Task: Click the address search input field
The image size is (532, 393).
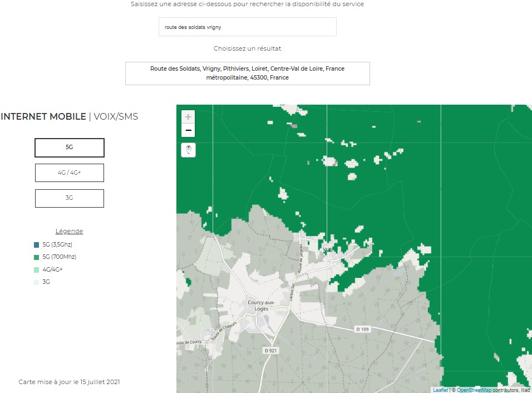Action: pyautogui.click(x=247, y=27)
